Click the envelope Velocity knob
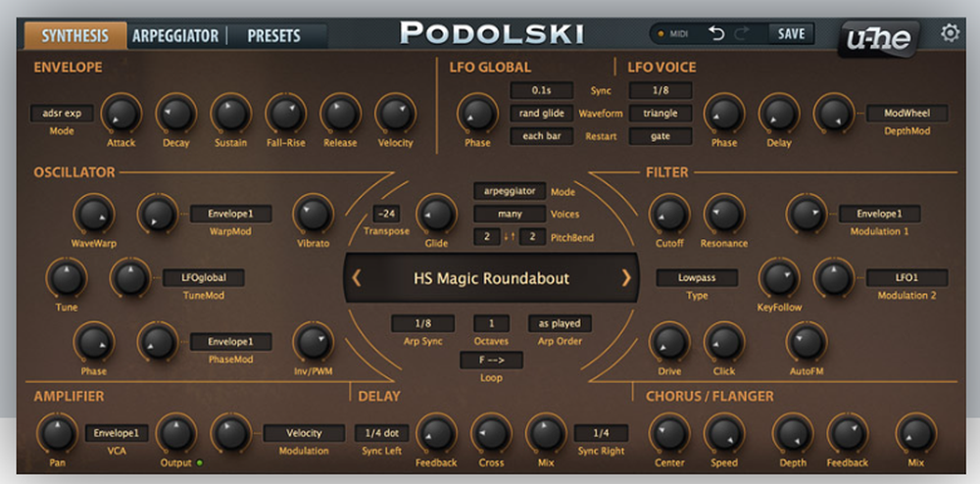Viewport: 980px width, 484px height. (395, 113)
